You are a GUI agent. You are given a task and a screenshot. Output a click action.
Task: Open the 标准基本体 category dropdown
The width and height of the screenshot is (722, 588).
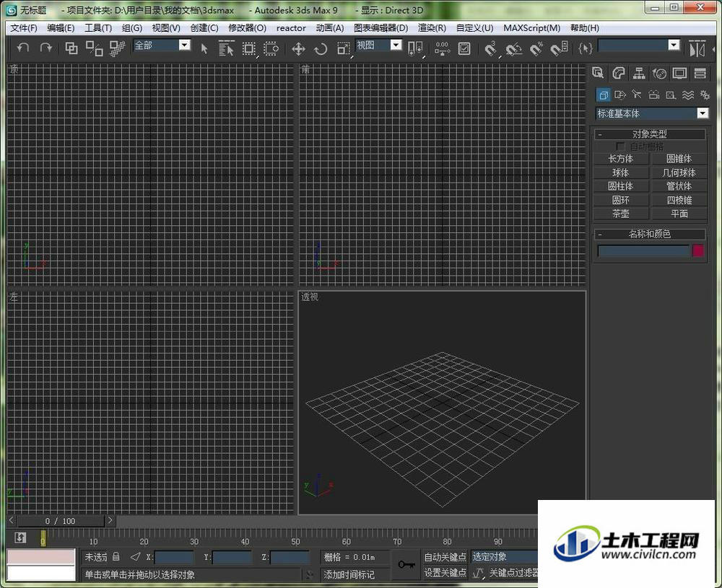click(x=651, y=113)
